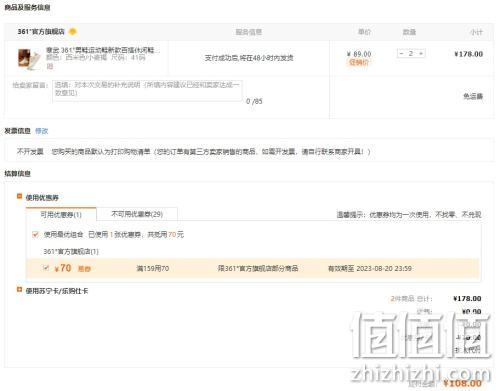Select the 支付成功后,将在48小时内发货 service text
This screenshot has height=391, width=500.
(x=249, y=58)
